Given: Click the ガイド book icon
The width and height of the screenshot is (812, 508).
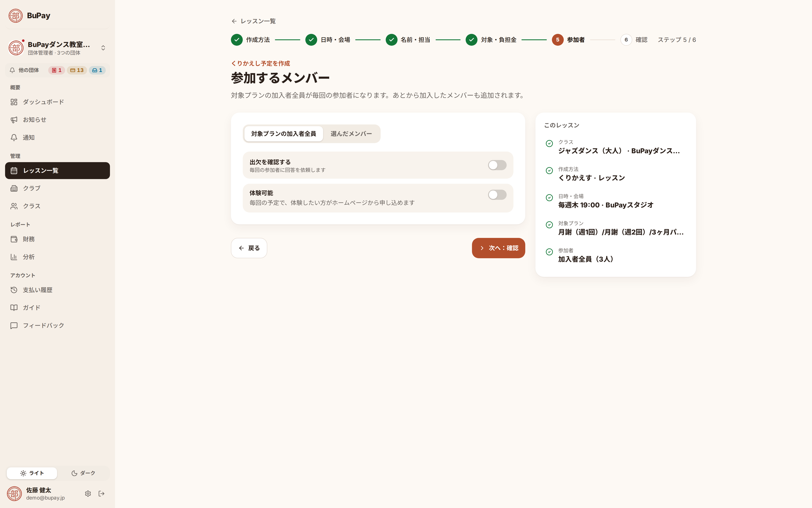Looking at the screenshot, I should point(14,308).
